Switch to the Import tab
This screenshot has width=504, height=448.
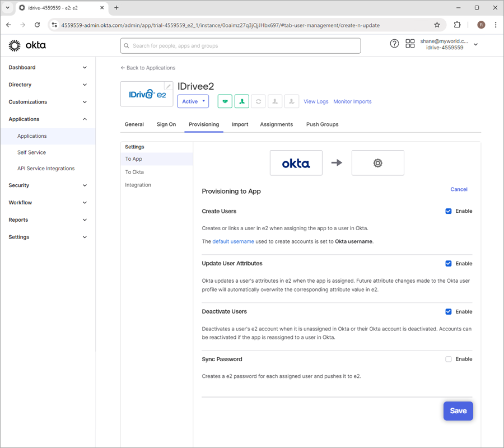[x=240, y=124]
